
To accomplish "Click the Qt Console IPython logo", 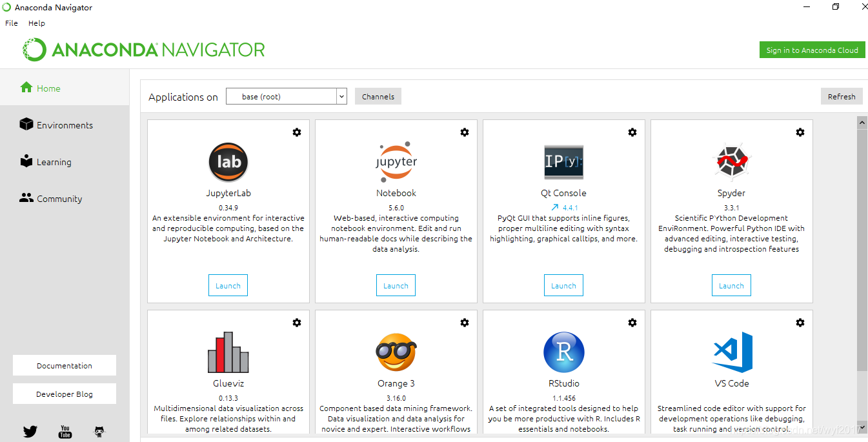I will click(564, 162).
